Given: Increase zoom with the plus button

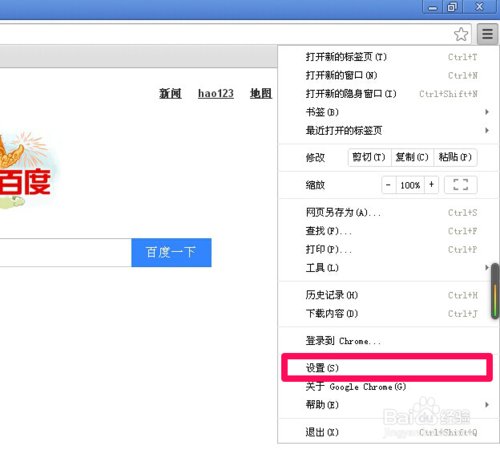Looking at the screenshot, I should point(431,185).
